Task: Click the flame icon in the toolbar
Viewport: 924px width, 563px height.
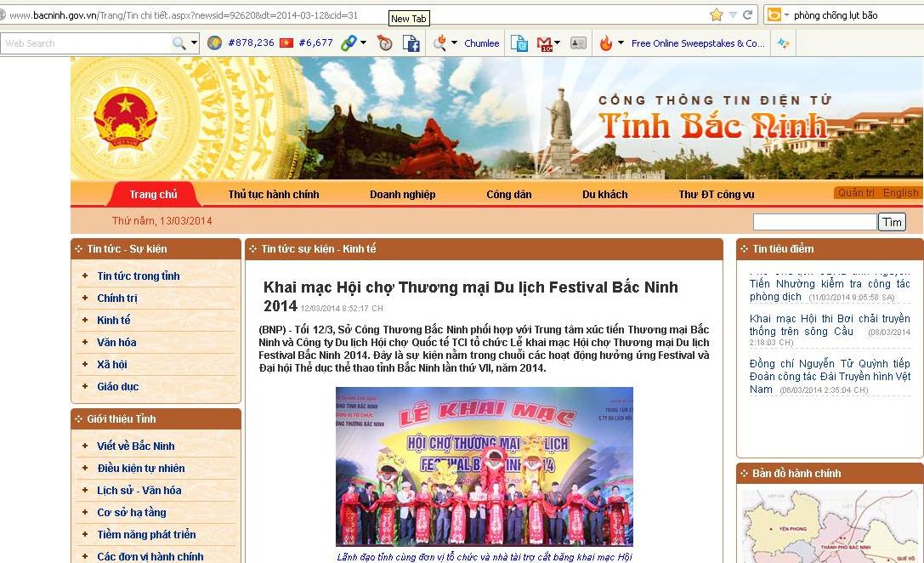Action: [606, 43]
